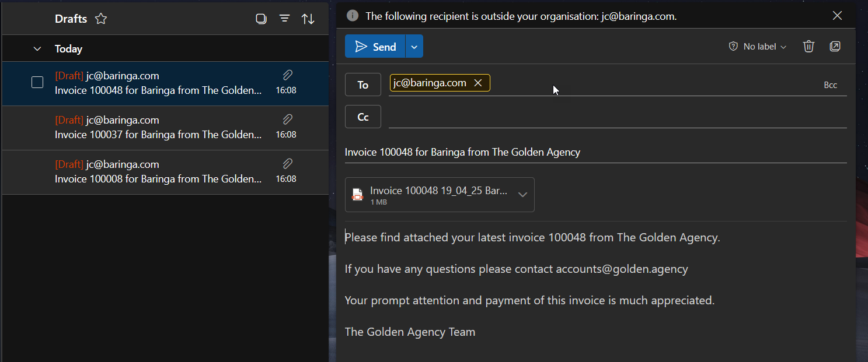
Task: Click the Cc recipients button
Action: [362, 117]
